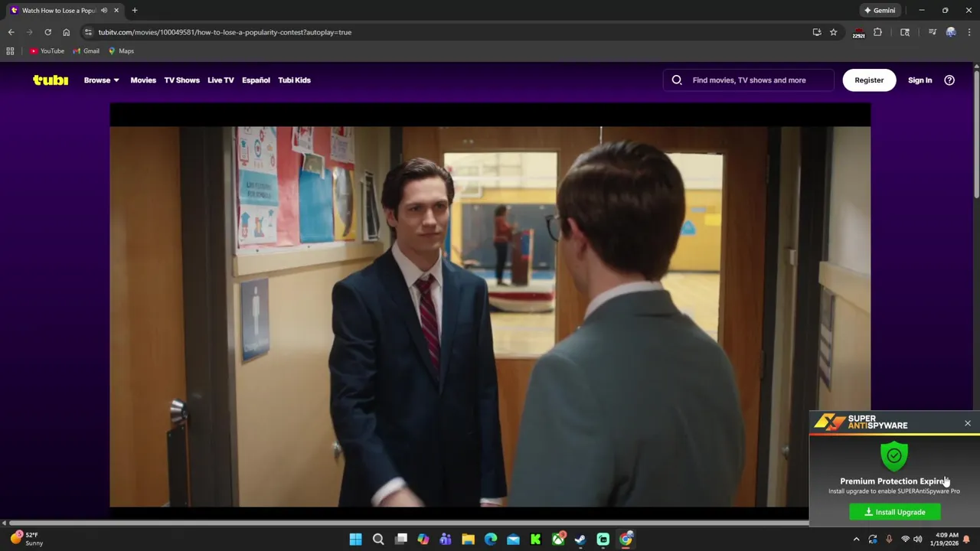This screenshot has height=551, width=980.
Task: Open the Chrome profile avatar
Action: click(x=951, y=32)
